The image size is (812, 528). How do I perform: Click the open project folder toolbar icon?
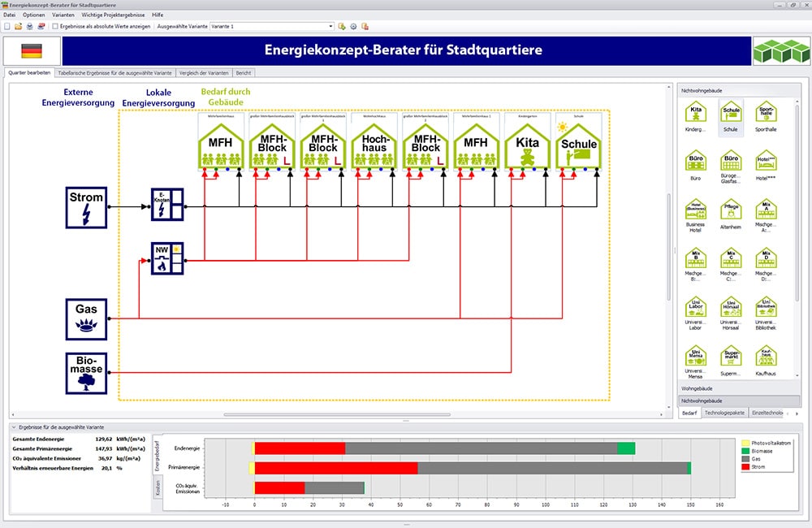point(18,26)
